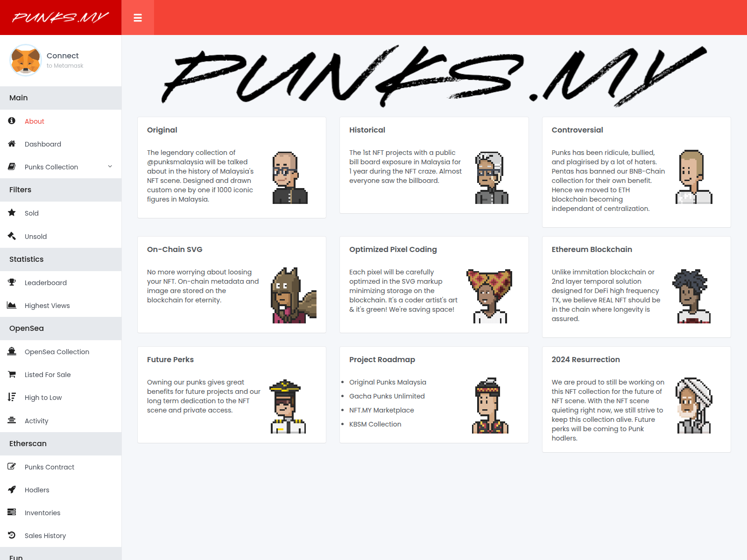Click the 'Etherscan' sidebar section header
The image size is (747, 560).
pyautogui.click(x=61, y=444)
